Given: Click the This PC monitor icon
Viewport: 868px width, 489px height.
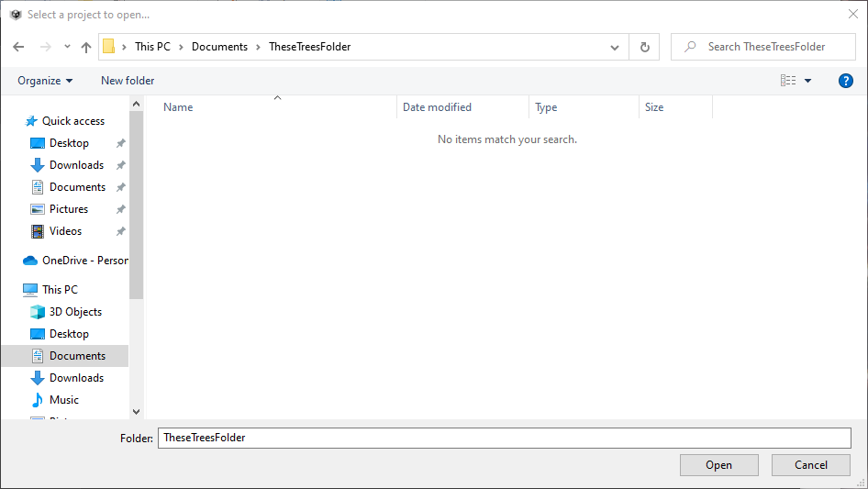Looking at the screenshot, I should tap(30, 290).
